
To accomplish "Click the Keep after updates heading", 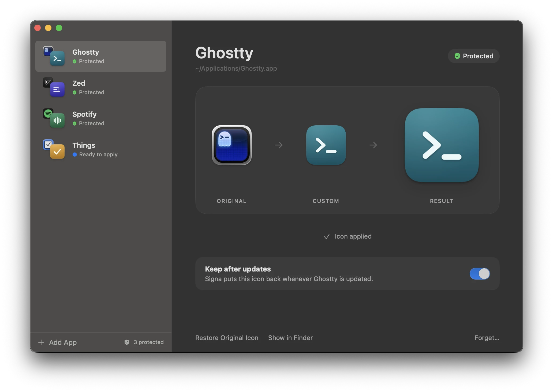I will coord(238,269).
